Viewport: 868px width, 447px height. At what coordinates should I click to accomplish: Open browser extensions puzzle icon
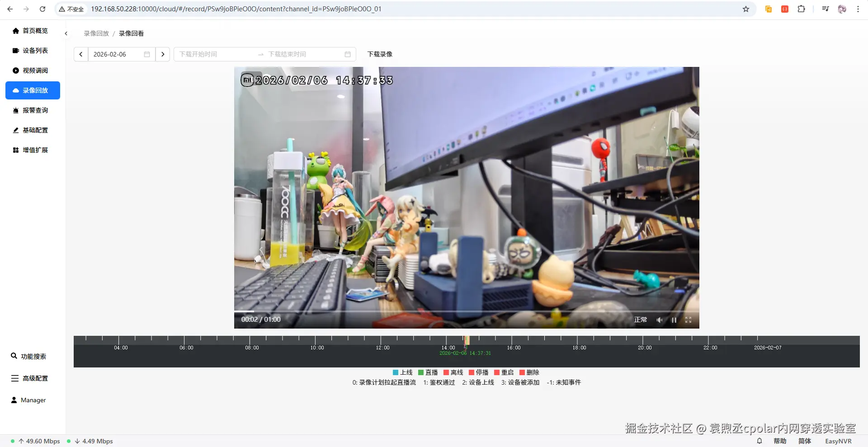[801, 9]
